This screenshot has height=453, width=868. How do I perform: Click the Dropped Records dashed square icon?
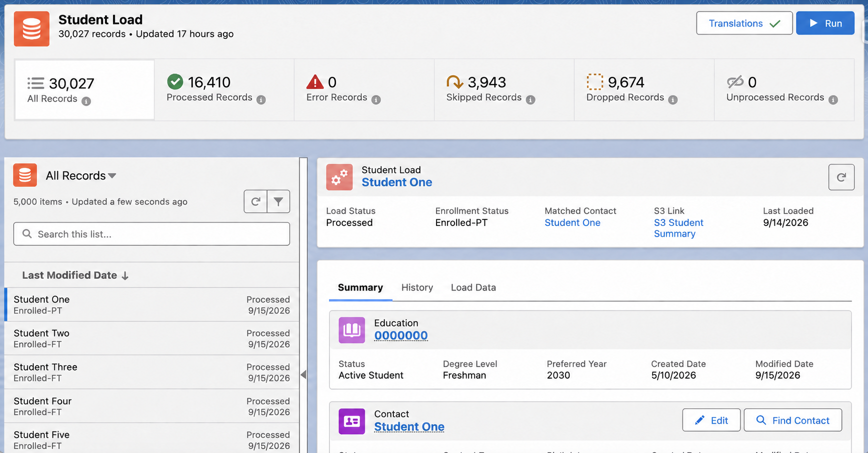tap(595, 81)
